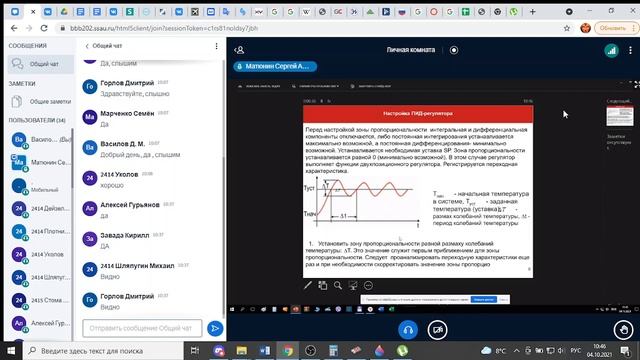Open a new browser tab
The height and width of the screenshot is (360, 640).
532,12
